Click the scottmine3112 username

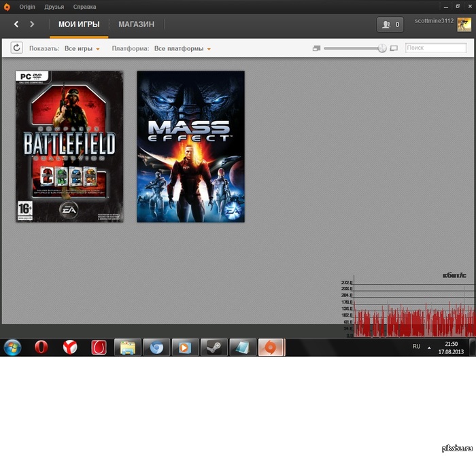pos(433,22)
